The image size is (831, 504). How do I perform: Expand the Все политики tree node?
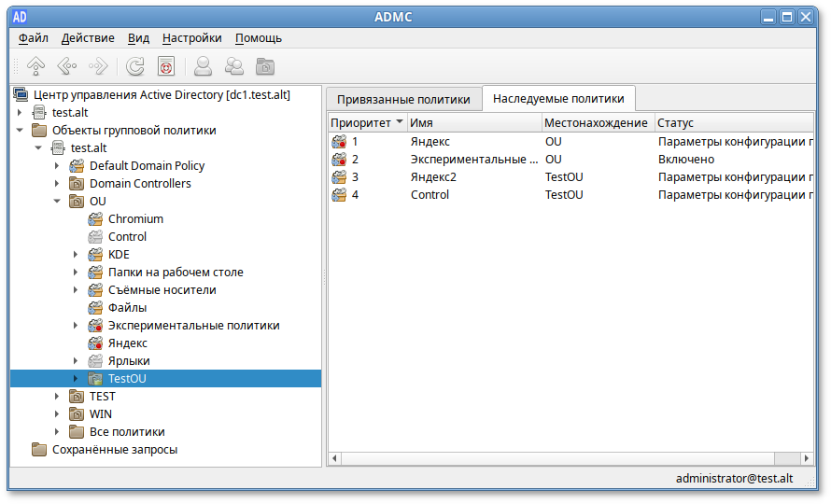pyautogui.click(x=57, y=432)
